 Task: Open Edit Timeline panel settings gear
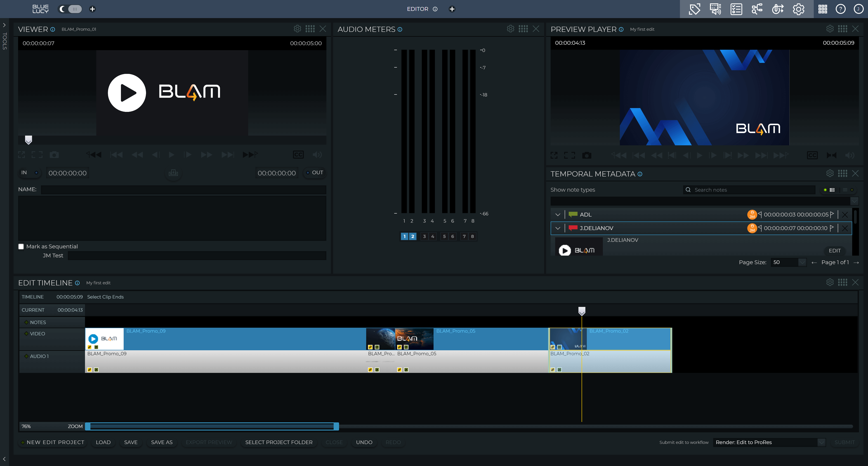click(830, 282)
